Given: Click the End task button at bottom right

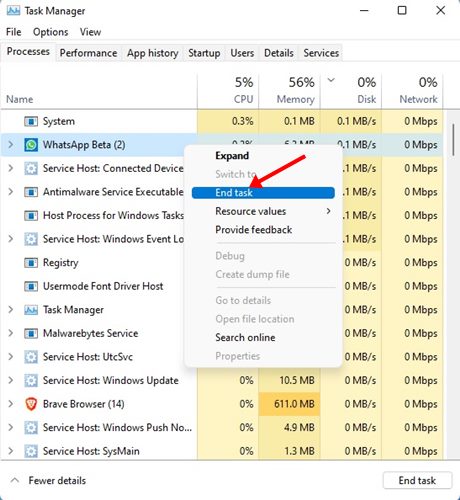Looking at the screenshot, I should click(417, 480).
